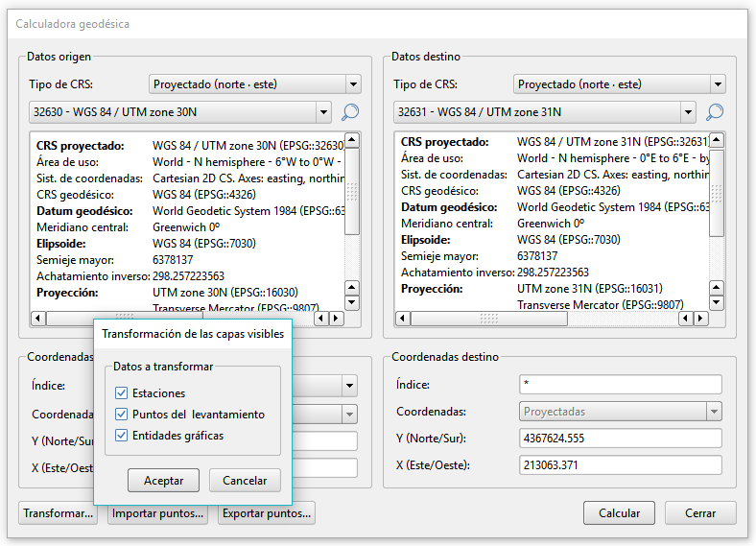
Task: Click the destination CRS search magnifier icon
Action: pyautogui.click(x=715, y=112)
